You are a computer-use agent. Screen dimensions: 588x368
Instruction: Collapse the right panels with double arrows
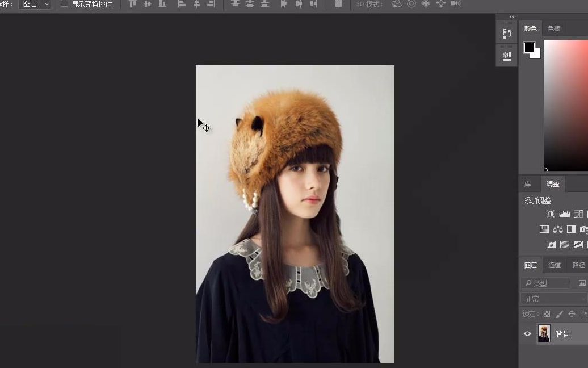(x=511, y=17)
